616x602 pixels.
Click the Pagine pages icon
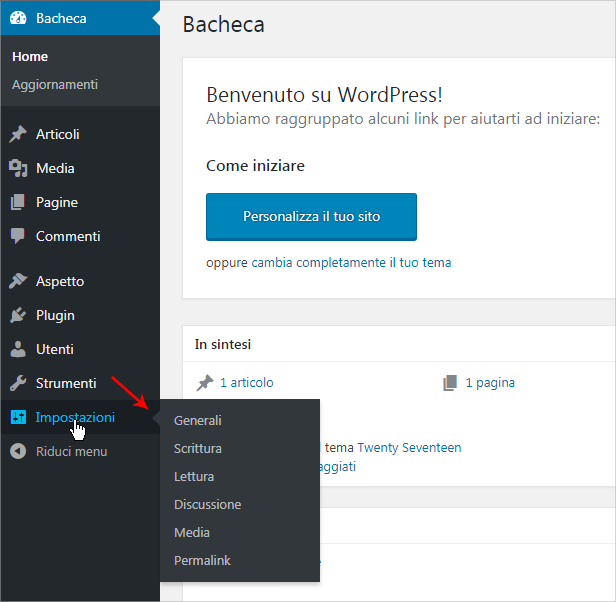point(18,202)
